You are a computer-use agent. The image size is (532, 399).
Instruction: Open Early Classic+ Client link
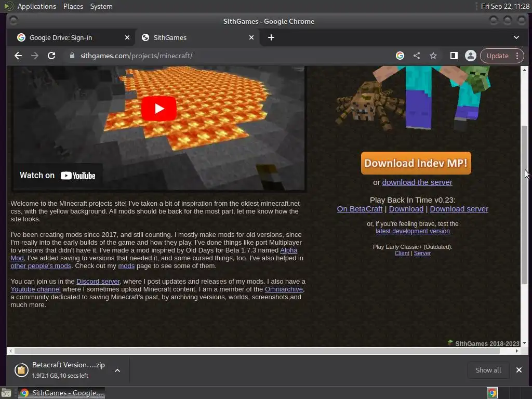[402, 253]
